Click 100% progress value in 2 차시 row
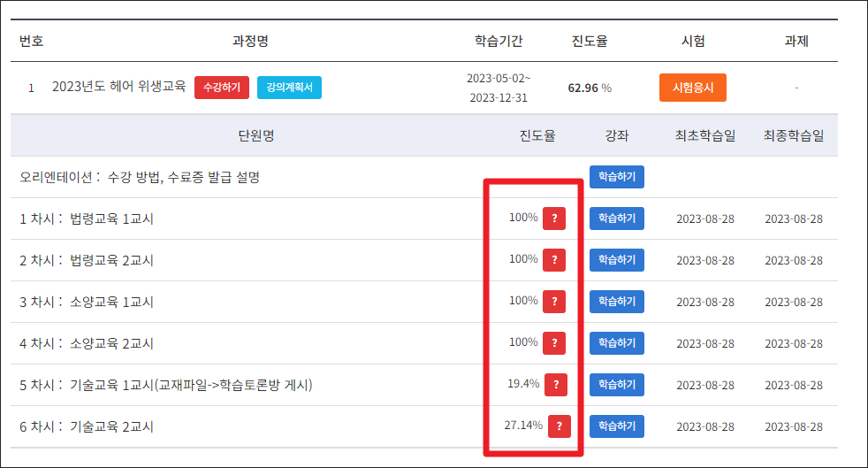 [x=523, y=259]
